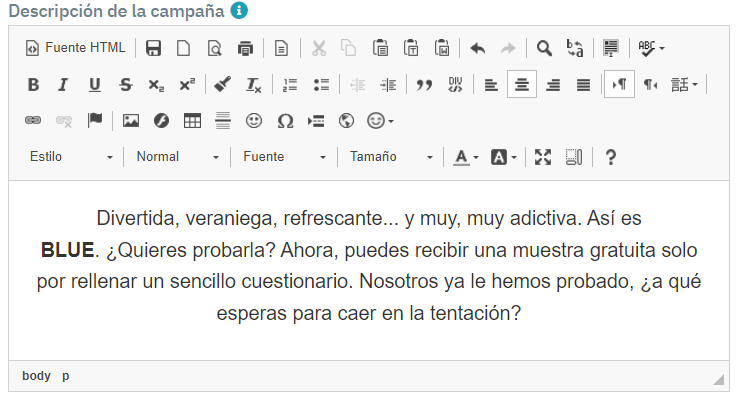Open the emoji dropdown with arrow

click(380, 121)
